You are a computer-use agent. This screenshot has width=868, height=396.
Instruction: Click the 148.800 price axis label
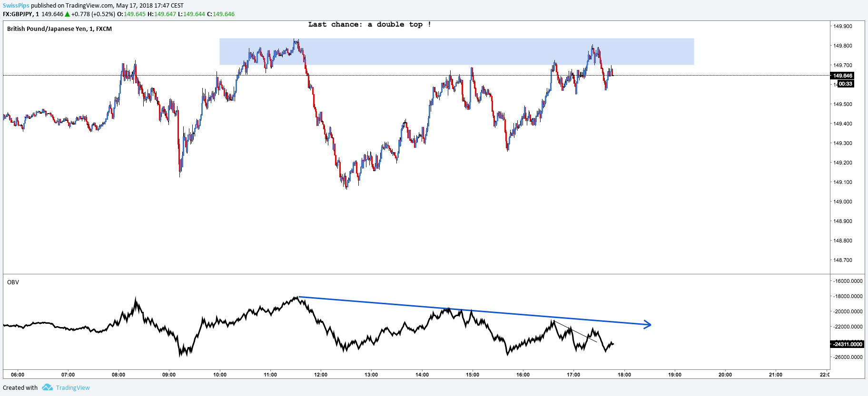842,241
